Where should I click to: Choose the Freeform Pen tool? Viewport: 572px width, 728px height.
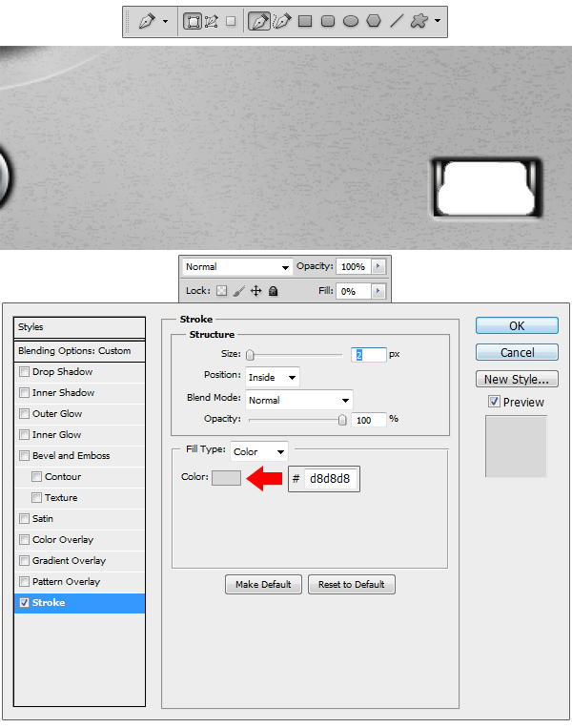(x=281, y=21)
